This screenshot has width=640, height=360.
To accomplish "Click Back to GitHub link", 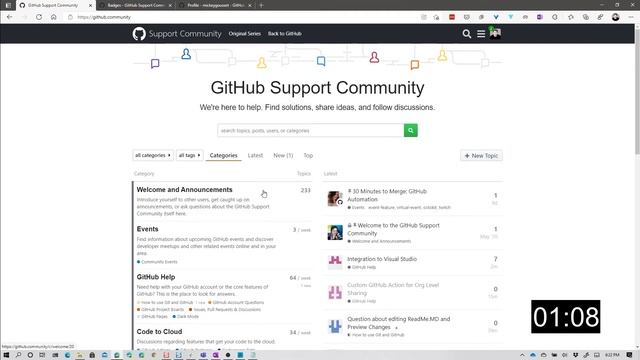I will [284, 34].
